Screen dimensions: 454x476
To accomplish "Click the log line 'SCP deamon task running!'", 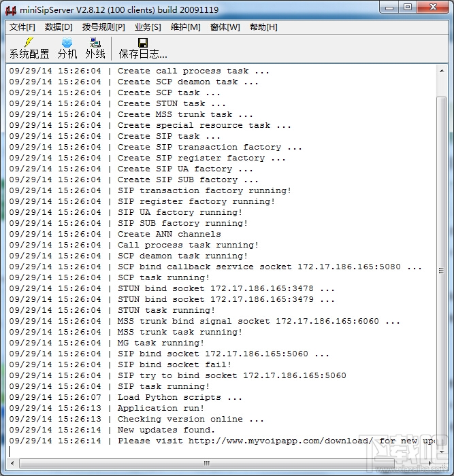I will (182, 256).
